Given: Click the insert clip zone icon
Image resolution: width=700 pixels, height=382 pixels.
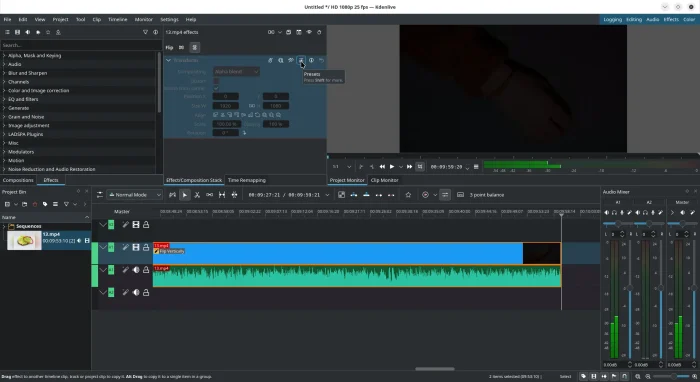Looking at the screenshot, I should (x=354, y=195).
